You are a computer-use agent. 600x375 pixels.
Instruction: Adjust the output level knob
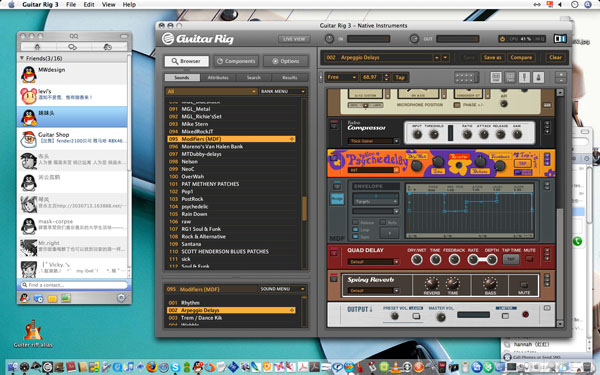414,39
